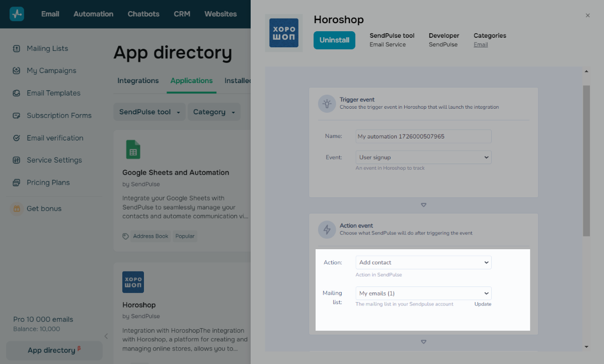Open the CRM top menu
604x364 pixels.
(182, 14)
